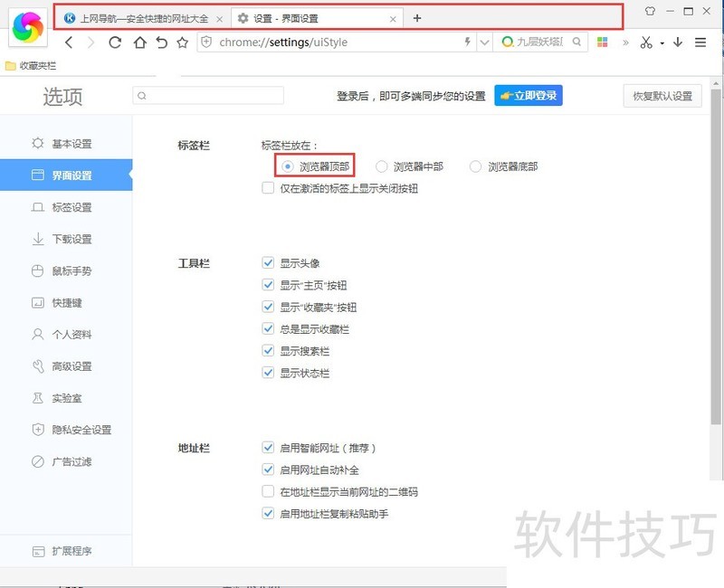Reload the page with the refresh icon
This screenshot has width=724, height=588.
[x=115, y=43]
